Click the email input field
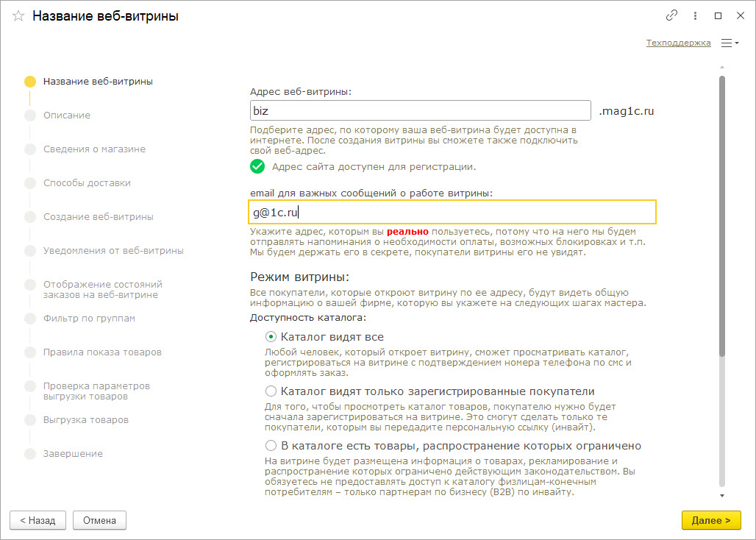The width and height of the screenshot is (756, 540). pyautogui.click(x=452, y=212)
